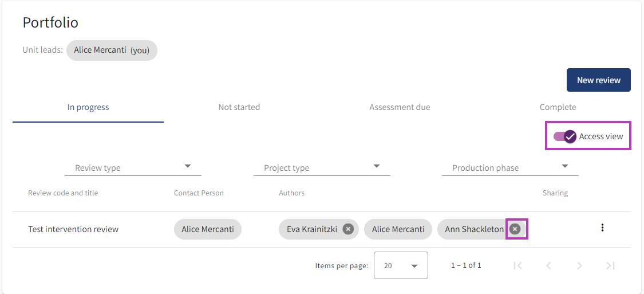Go to first page of results

[518, 265]
